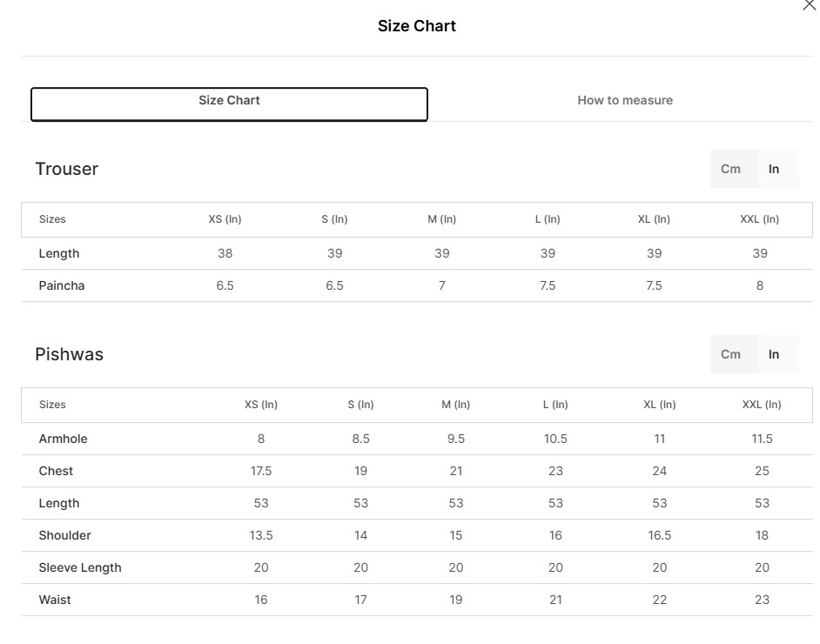Click the Length row in Trouser table
This screenshot has width=820, height=644.
59,253
